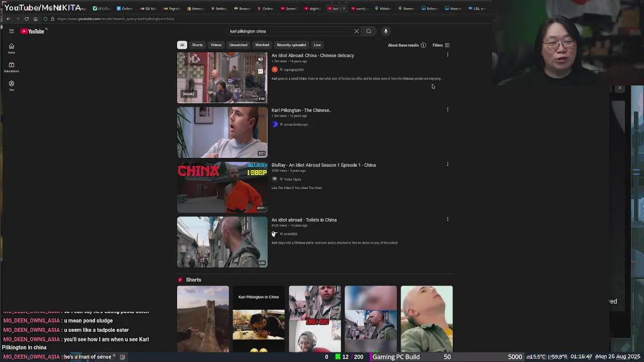Reload the page with the refresh icon

coord(27,19)
